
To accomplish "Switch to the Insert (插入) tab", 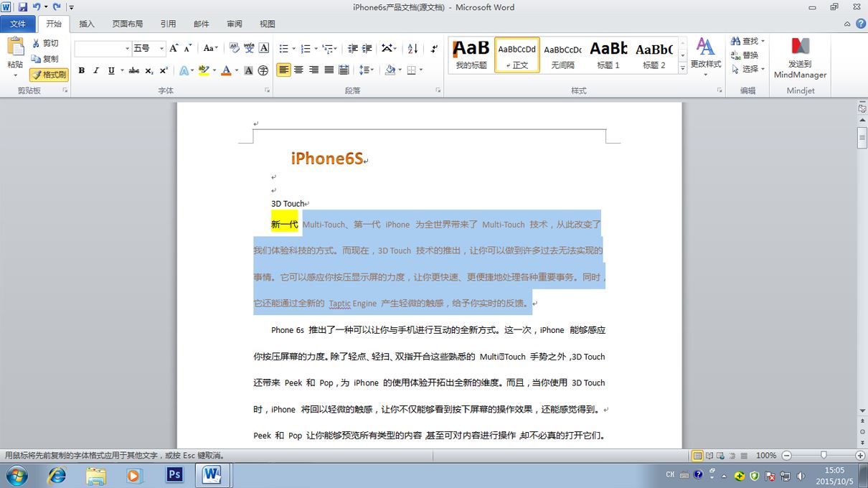I will pyautogui.click(x=87, y=24).
